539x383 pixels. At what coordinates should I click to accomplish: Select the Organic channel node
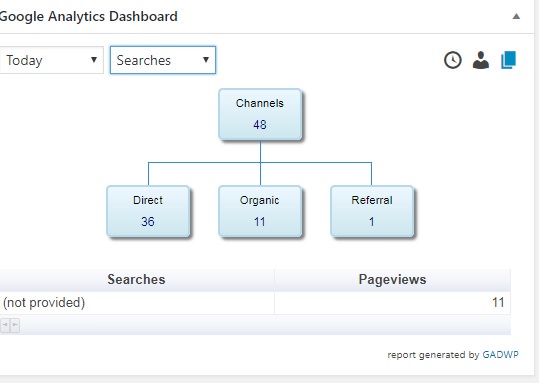[260, 211]
